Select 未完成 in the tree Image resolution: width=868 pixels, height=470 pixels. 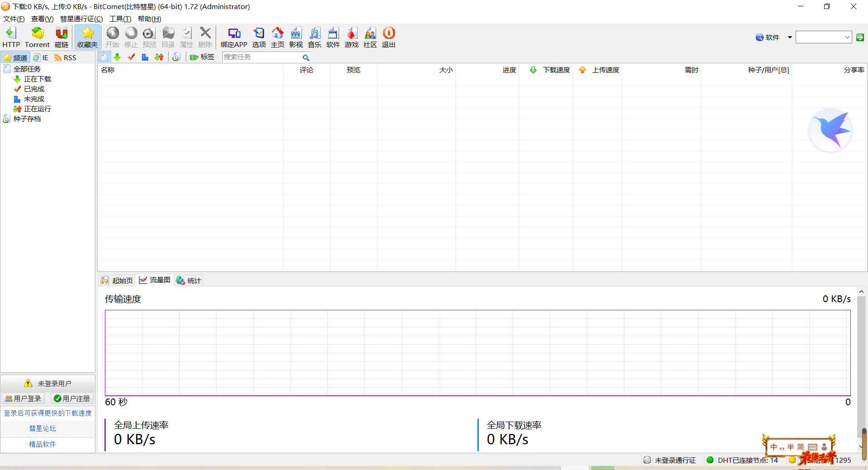click(x=34, y=99)
